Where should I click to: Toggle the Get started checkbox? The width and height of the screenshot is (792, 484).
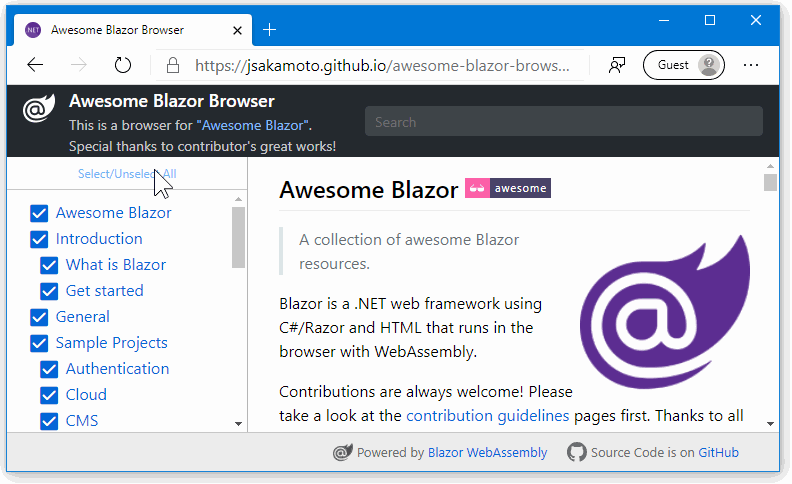coord(49,291)
